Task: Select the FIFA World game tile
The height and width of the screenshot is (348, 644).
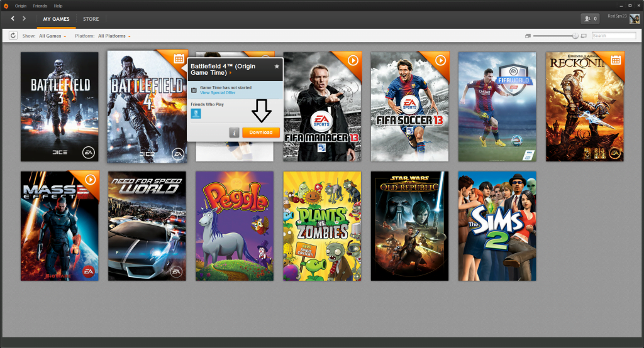Action: click(x=497, y=107)
